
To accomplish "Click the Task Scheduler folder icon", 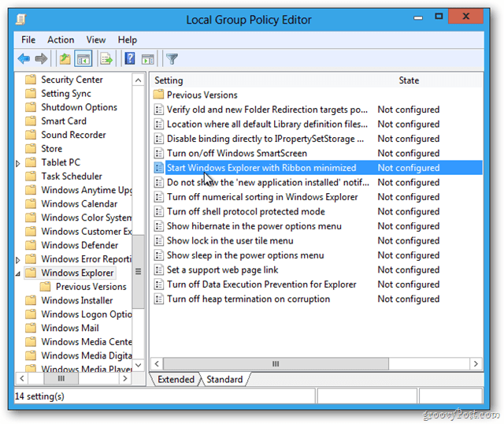I will [31, 177].
